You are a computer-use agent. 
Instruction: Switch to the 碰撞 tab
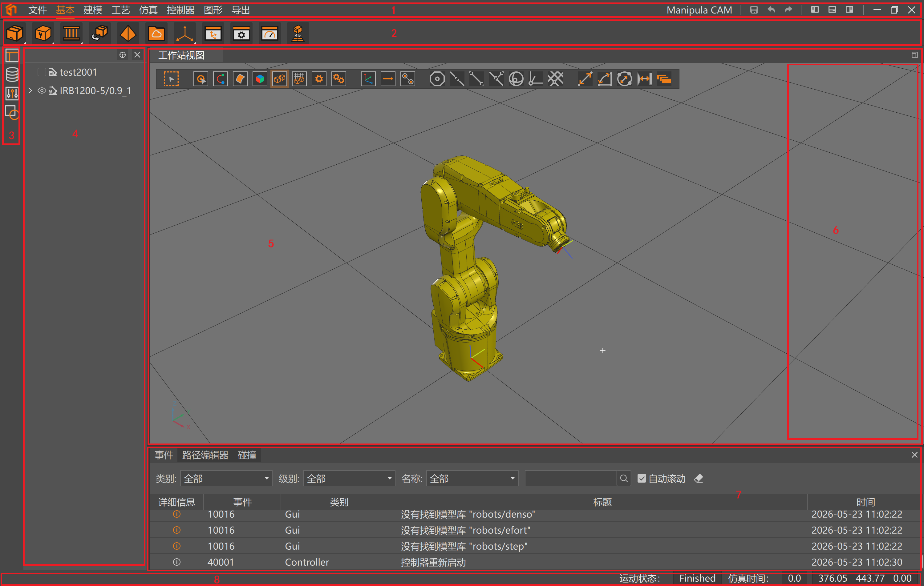click(247, 455)
